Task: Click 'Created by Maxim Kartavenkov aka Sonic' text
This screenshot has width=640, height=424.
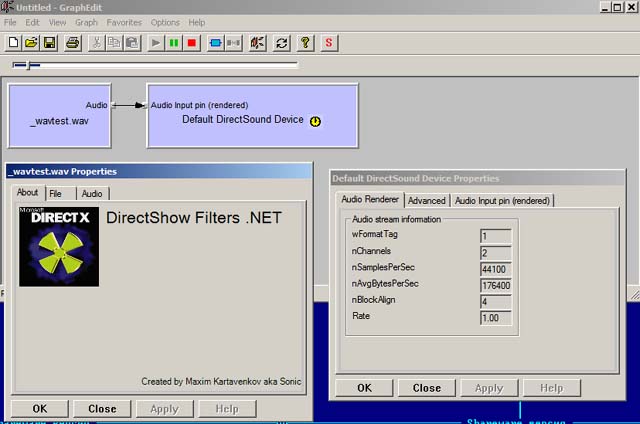Action: coord(221,382)
